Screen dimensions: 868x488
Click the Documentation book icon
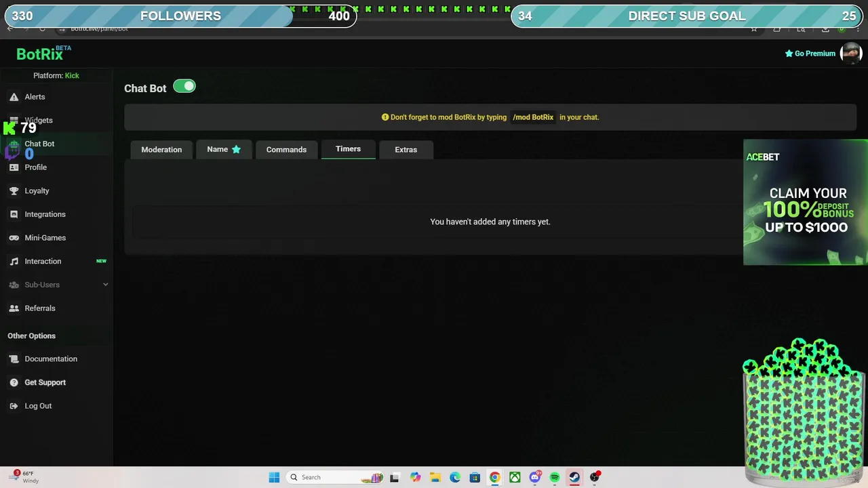point(14,359)
